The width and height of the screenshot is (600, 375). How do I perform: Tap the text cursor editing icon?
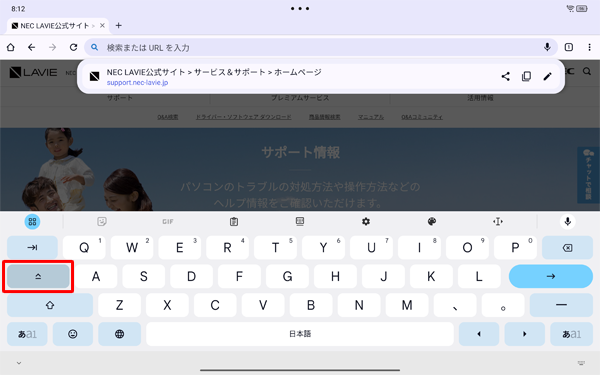[498, 221]
